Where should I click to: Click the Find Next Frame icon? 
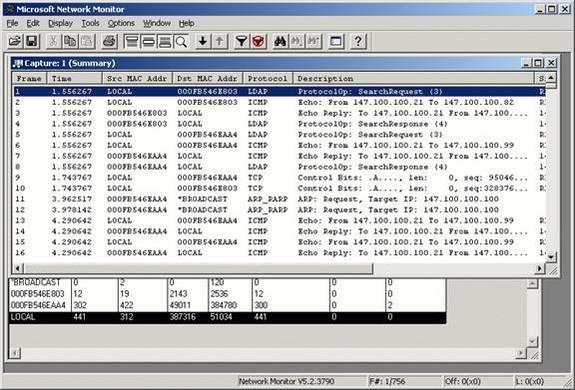tap(297, 41)
